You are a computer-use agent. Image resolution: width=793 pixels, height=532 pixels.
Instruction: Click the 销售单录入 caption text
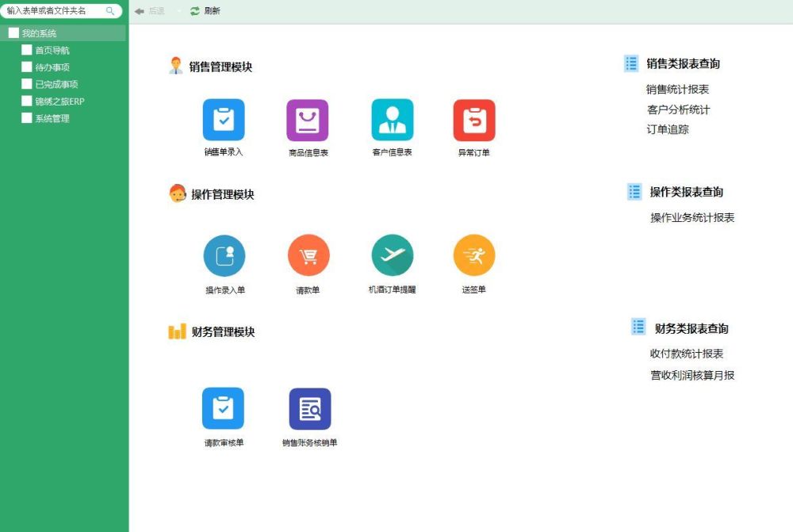(224, 151)
